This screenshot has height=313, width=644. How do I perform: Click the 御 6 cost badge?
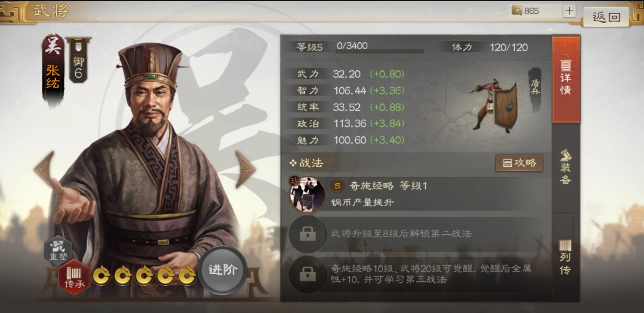pos(78,60)
